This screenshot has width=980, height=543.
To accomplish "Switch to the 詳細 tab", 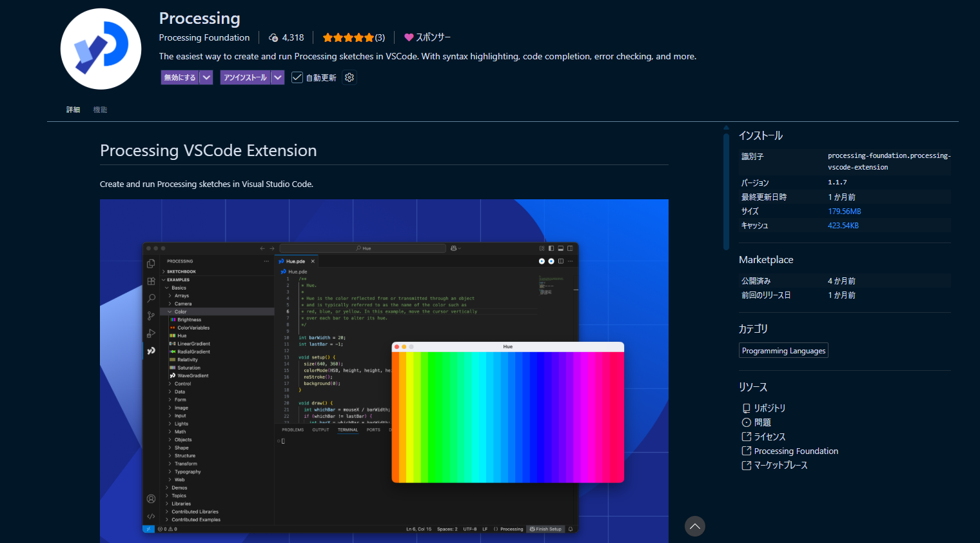I will (x=73, y=110).
